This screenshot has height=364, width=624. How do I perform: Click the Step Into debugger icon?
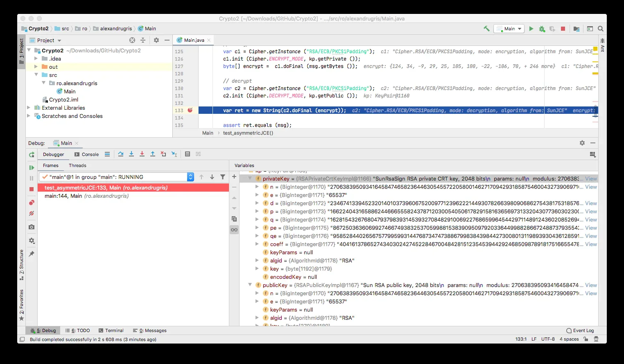[131, 154]
